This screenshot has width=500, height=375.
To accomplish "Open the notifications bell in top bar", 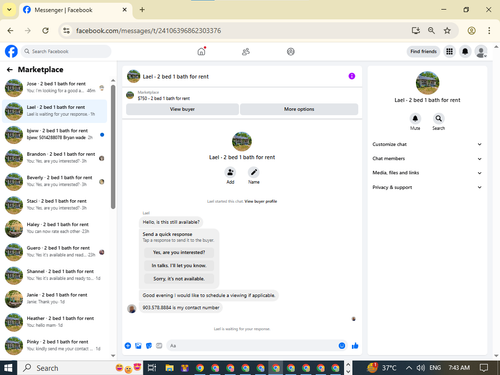I will pos(465,51).
